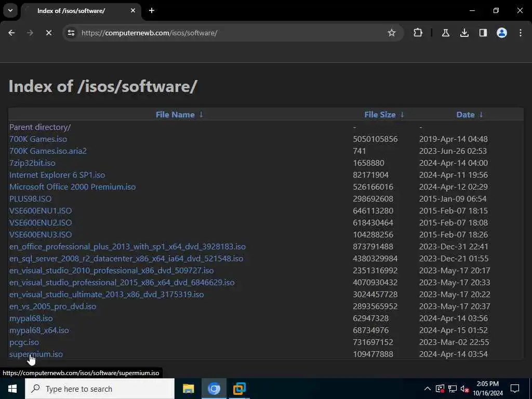
Task: Open Chrome Labs flask icon
Action: pos(445,33)
